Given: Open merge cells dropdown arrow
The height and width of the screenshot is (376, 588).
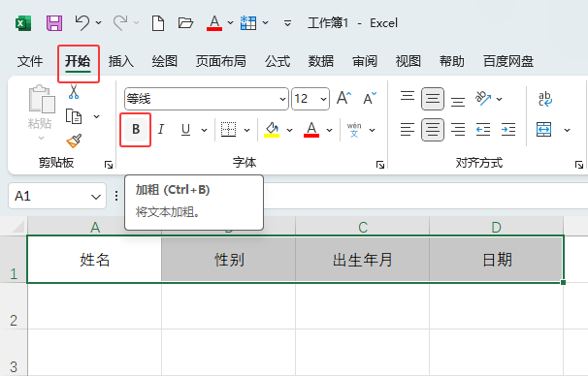Looking at the screenshot, I should [567, 130].
